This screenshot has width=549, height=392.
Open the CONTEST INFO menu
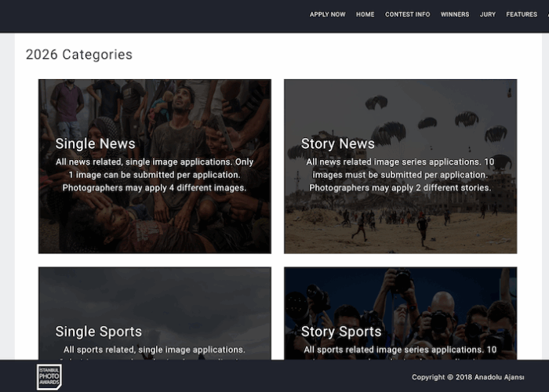click(408, 14)
